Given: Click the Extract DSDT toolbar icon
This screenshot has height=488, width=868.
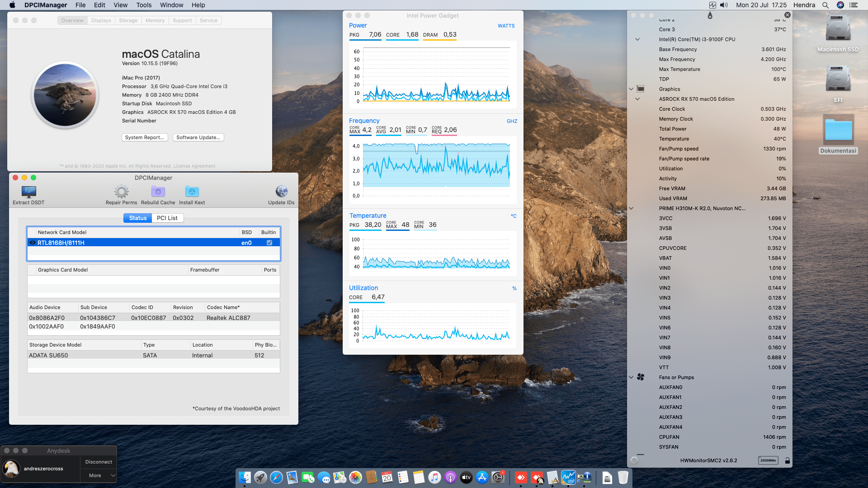Looking at the screenshot, I should coord(28,192).
